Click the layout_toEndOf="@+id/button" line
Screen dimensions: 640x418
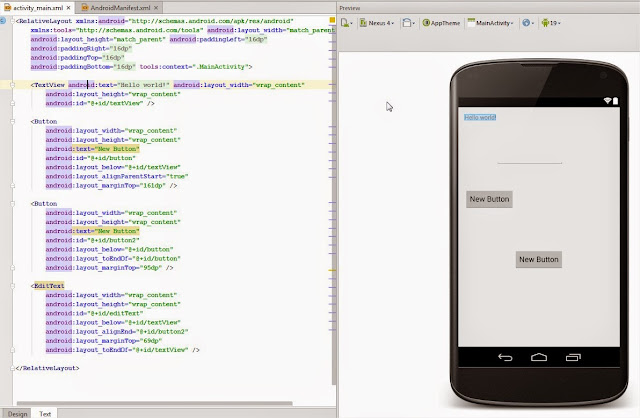113,259
